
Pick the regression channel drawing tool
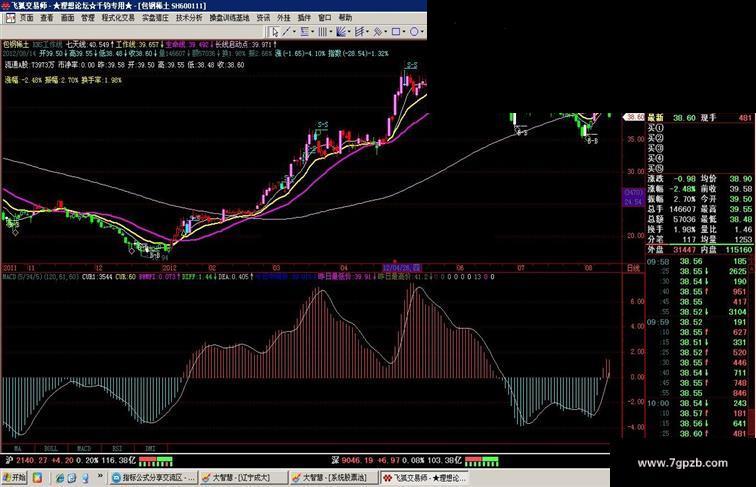tap(378, 32)
